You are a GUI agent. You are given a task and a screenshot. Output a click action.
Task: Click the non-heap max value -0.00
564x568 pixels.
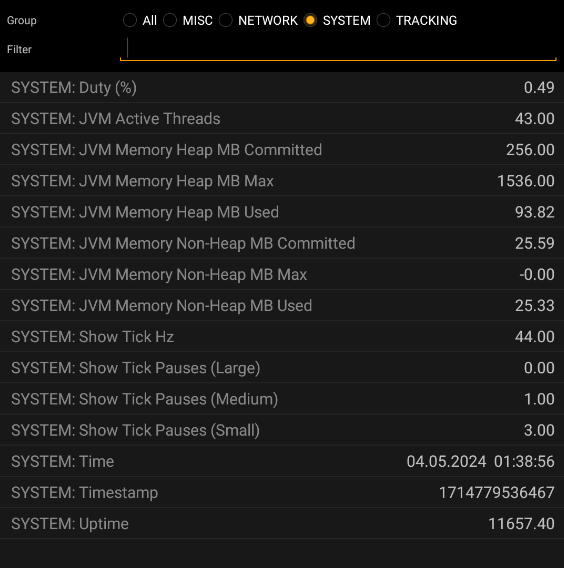point(537,274)
